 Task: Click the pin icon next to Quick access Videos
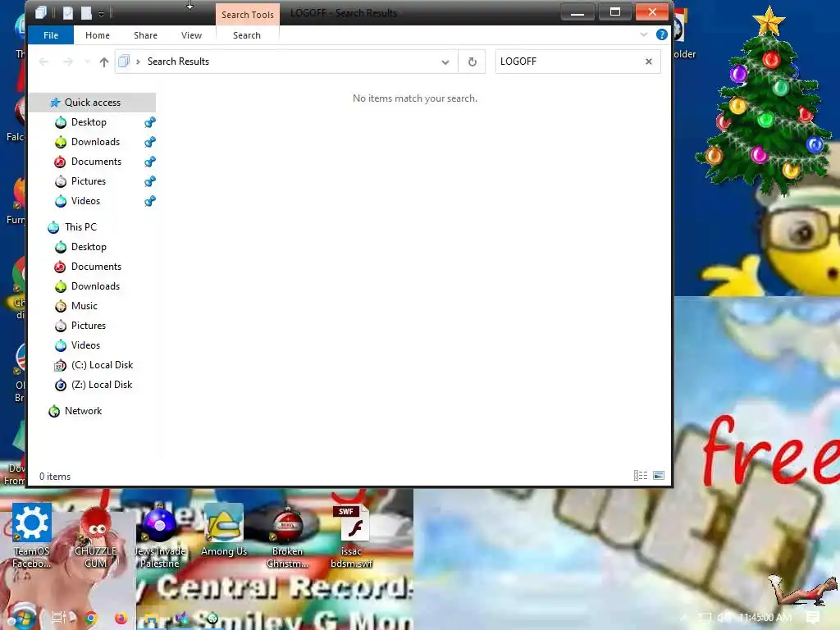[x=150, y=201]
